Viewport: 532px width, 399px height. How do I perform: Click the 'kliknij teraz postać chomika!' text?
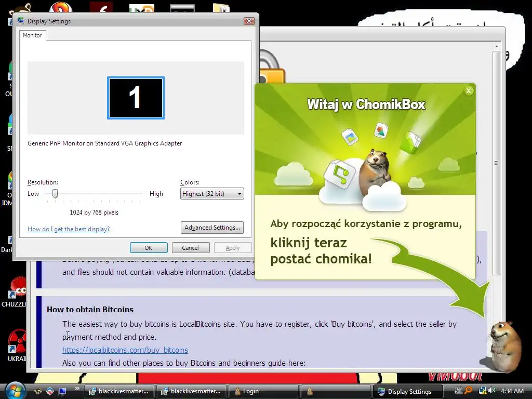pyautogui.click(x=321, y=251)
